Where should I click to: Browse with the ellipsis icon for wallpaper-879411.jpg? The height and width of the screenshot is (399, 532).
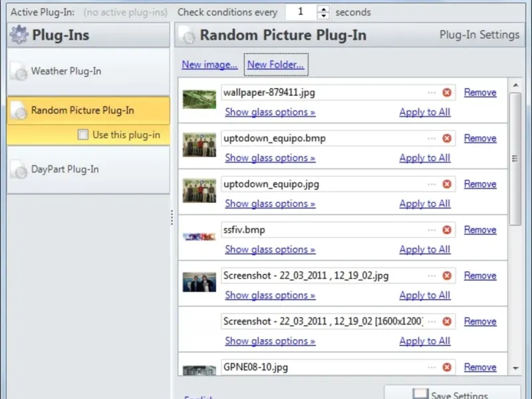click(x=432, y=92)
